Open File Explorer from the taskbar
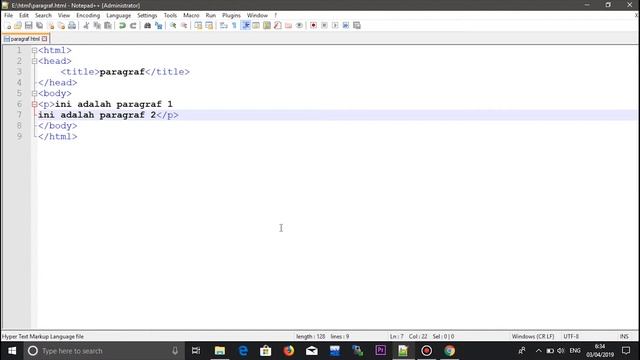The height and width of the screenshot is (360, 640). point(220,351)
